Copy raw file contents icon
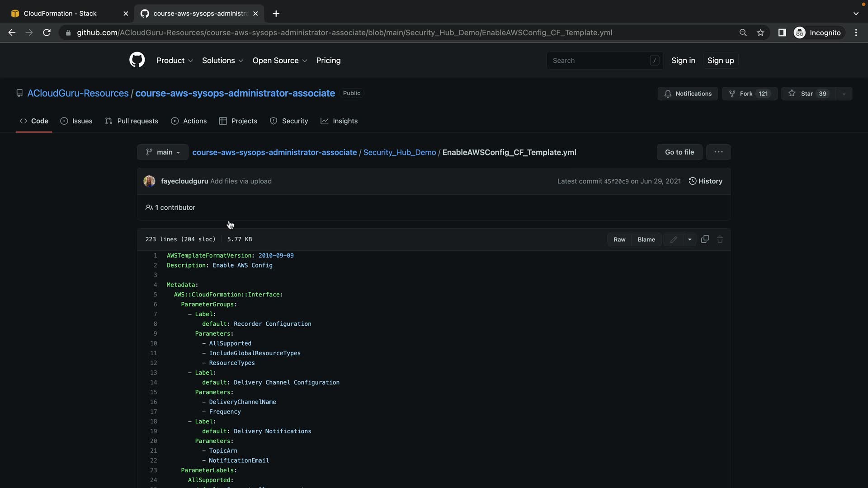868x488 pixels. pyautogui.click(x=705, y=239)
